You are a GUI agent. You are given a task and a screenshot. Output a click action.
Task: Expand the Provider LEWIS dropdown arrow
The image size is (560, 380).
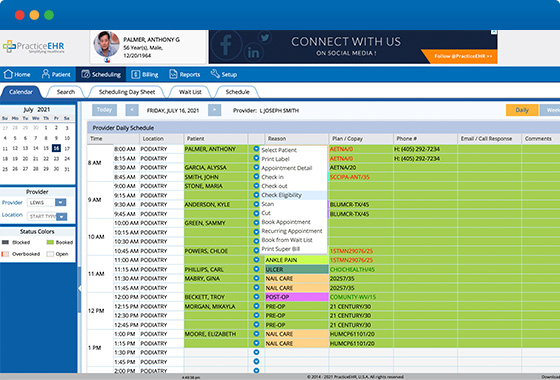point(61,202)
